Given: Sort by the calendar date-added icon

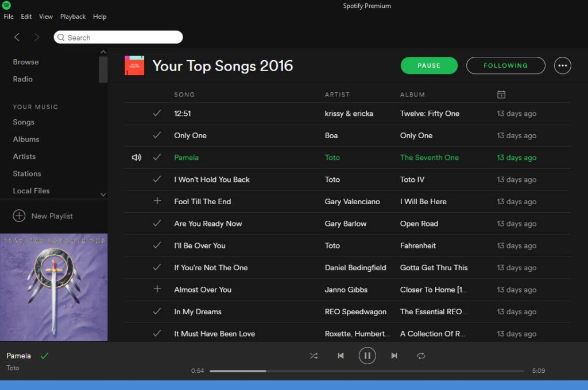Looking at the screenshot, I should (x=501, y=95).
